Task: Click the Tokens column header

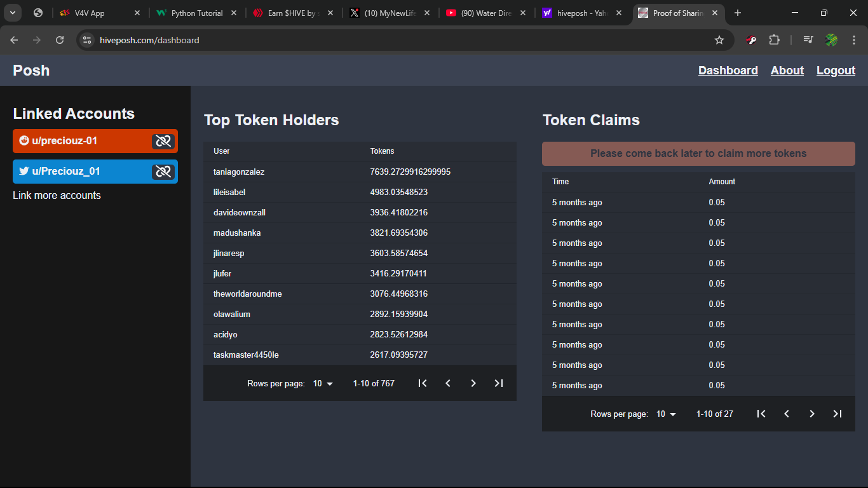Action: click(382, 151)
